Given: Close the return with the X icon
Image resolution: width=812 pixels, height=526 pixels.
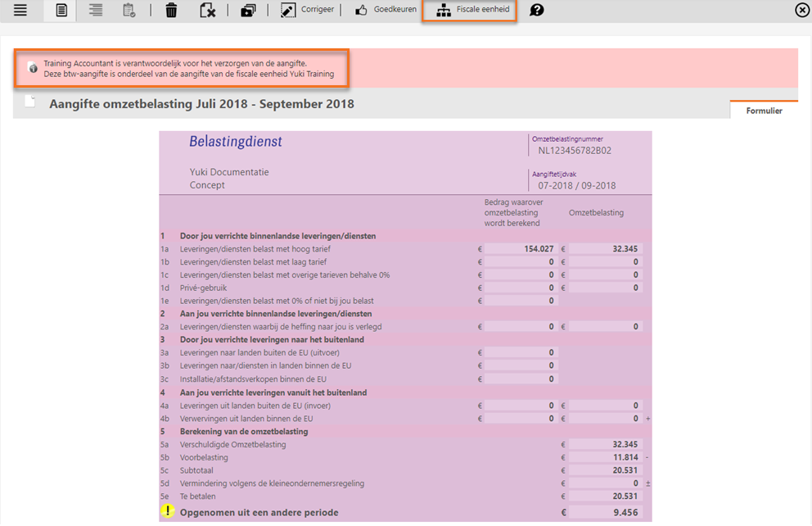Looking at the screenshot, I should pyautogui.click(x=802, y=10).
